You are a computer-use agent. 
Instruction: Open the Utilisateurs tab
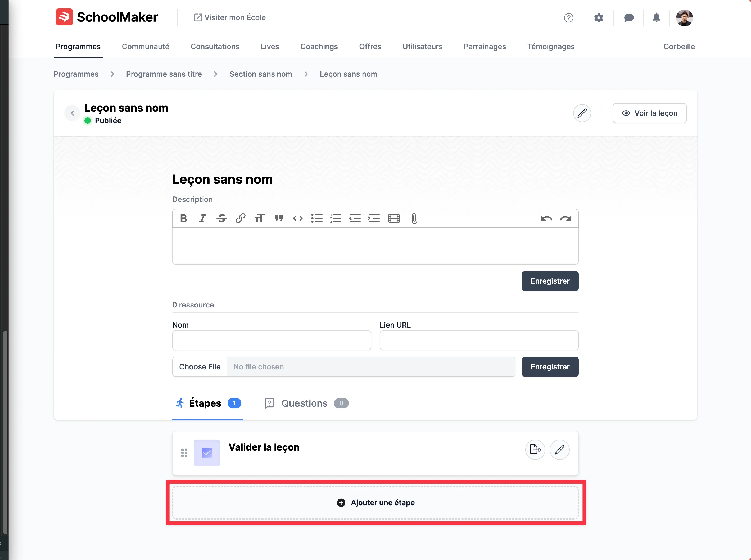point(422,47)
